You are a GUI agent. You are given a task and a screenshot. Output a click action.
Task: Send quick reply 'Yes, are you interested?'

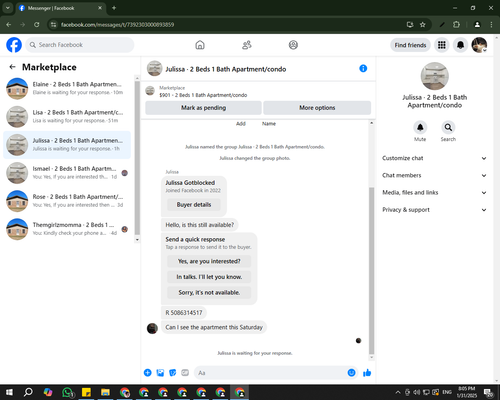(209, 261)
